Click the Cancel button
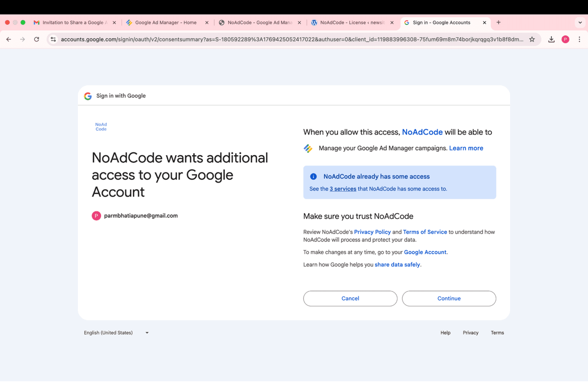Image resolution: width=588 pixels, height=382 pixels. point(350,298)
